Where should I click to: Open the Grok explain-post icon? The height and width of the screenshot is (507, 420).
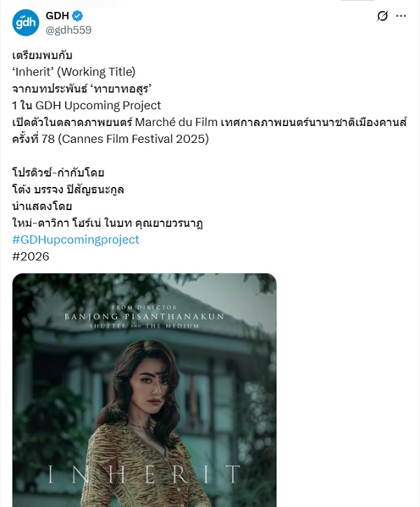(x=382, y=16)
